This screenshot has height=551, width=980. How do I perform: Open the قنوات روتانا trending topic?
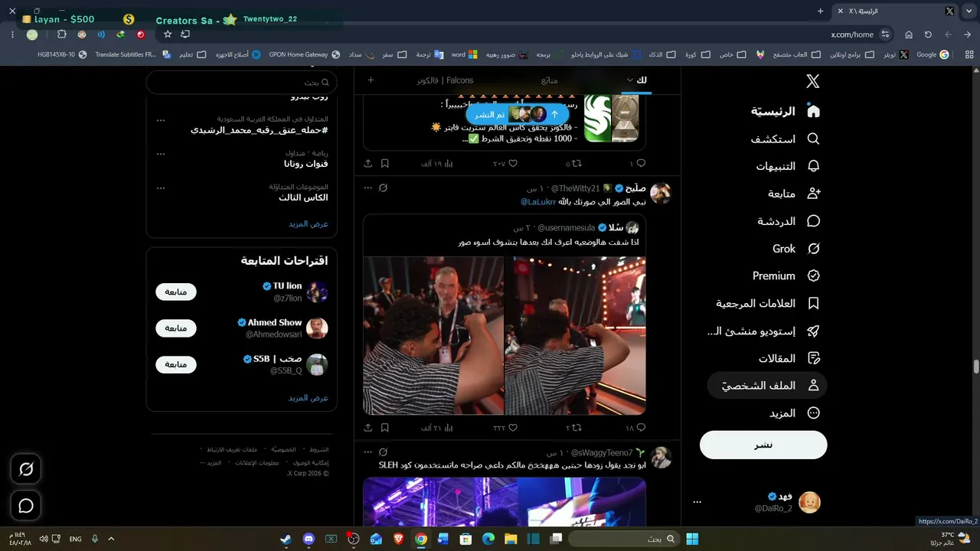coord(306,164)
